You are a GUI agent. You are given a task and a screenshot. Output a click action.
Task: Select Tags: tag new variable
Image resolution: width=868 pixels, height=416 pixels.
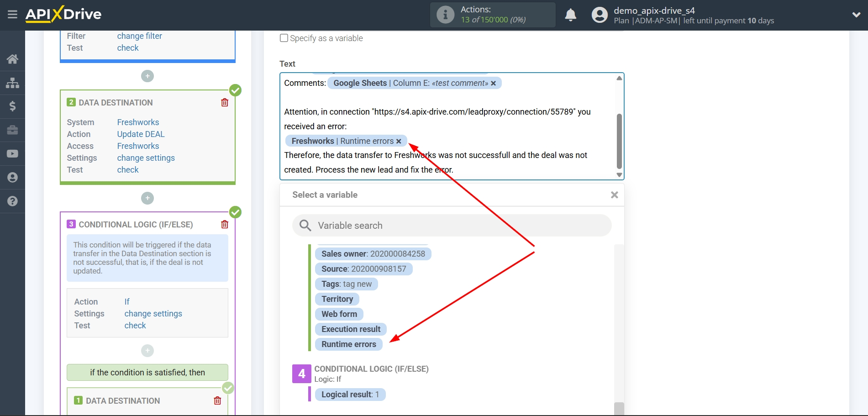(347, 284)
